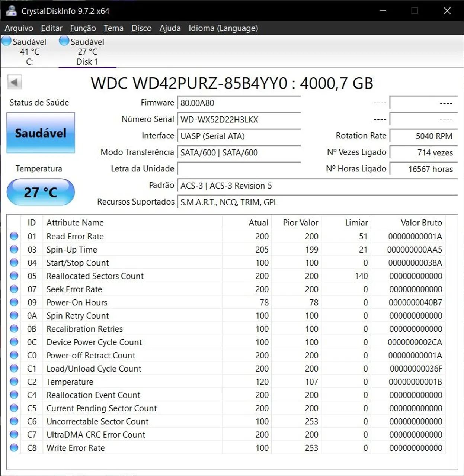This screenshot has height=476, width=464.
Task: Click the Padrão field ACS-3 Revision 5
Action: coord(317,186)
